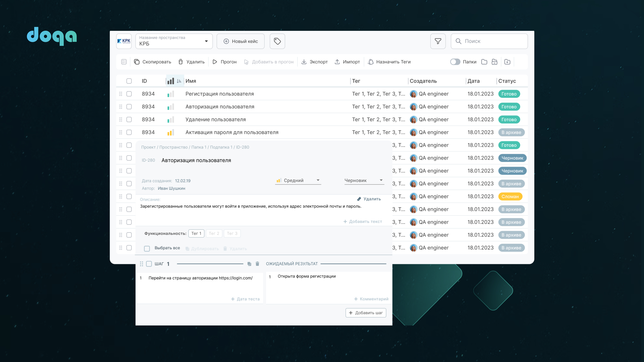Click the trash icon in step 1 header
644x362 pixels.
click(257, 264)
